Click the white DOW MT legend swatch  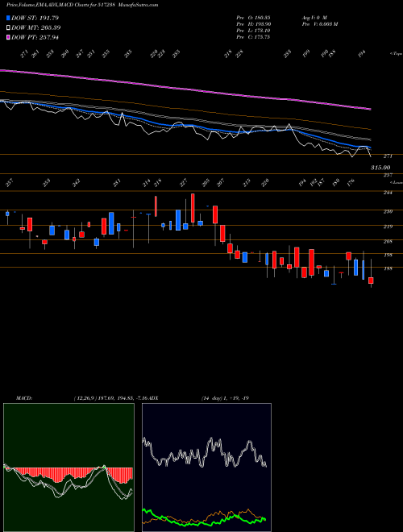(8, 27)
